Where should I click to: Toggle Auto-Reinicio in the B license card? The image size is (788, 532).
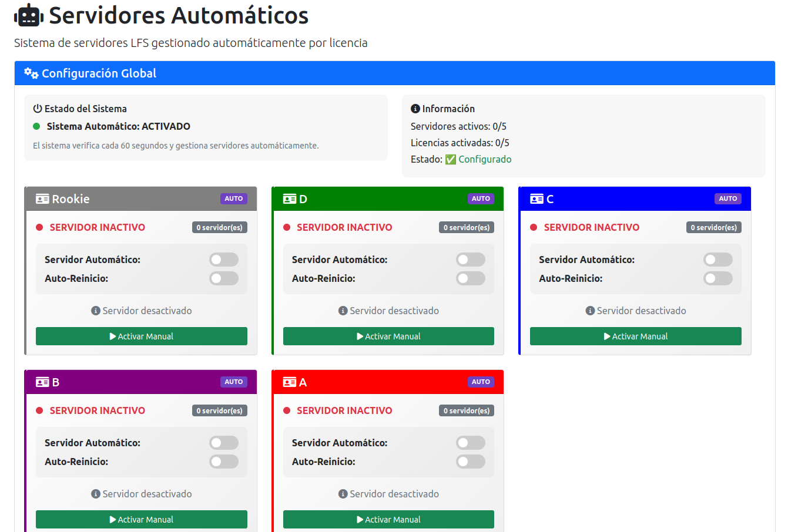pyautogui.click(x=224, y=462)
